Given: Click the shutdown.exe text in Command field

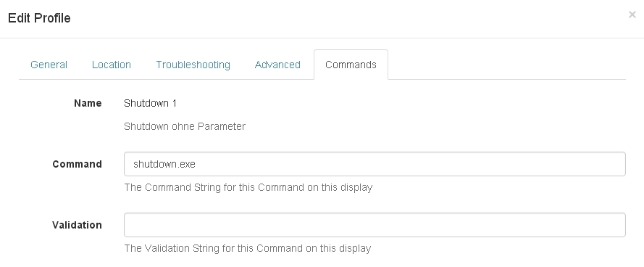Looking at the screenshot, I should click(x=164, y=164).
